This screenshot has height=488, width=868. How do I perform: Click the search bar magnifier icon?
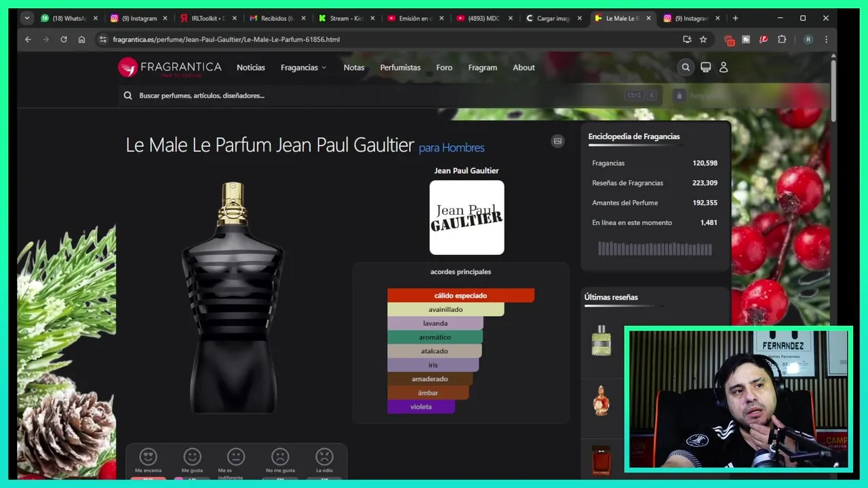coord(127,96)
